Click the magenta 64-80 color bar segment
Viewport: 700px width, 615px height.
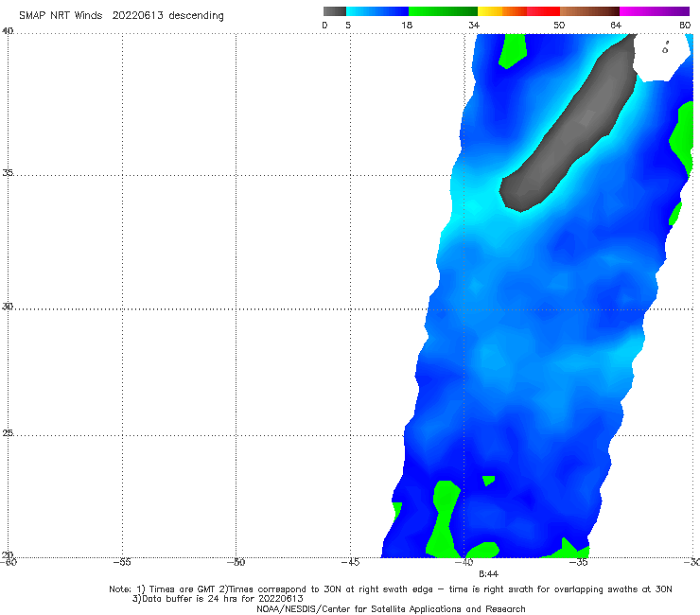[x=655, y=11]
